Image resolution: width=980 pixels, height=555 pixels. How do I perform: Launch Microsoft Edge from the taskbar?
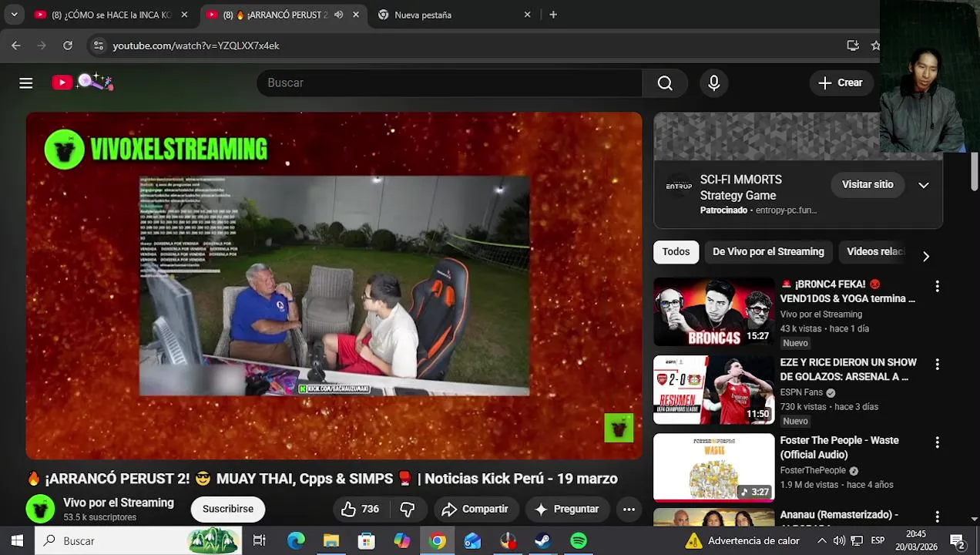[296, 540]
